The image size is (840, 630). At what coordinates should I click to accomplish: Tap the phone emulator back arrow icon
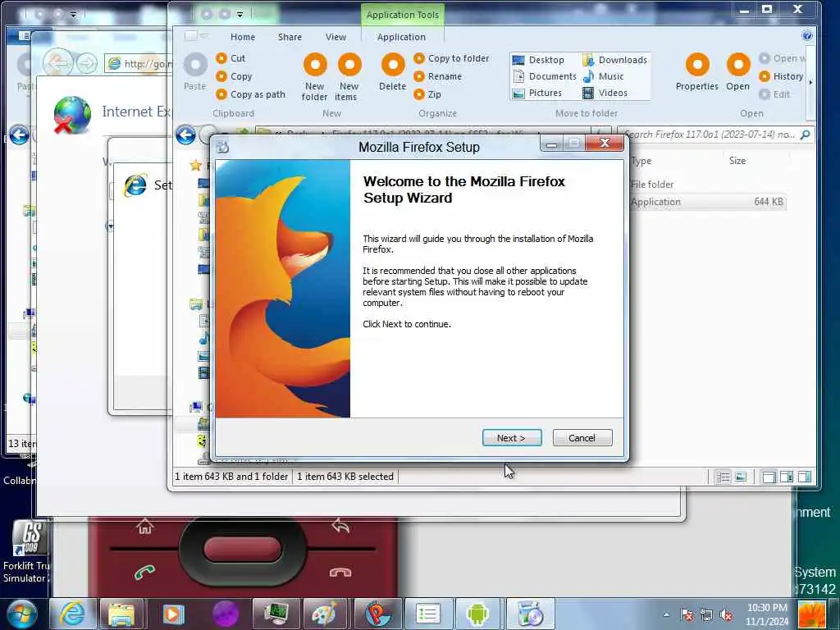point(340,527)
